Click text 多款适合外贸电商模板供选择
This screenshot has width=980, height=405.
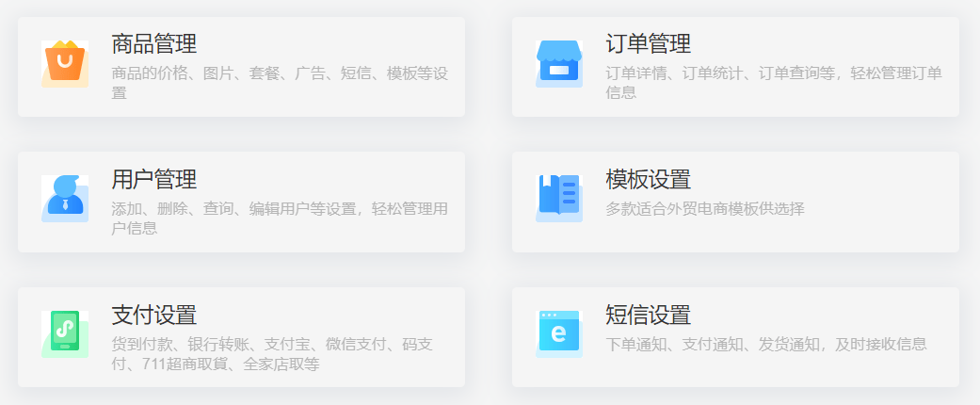coord(705,209)
